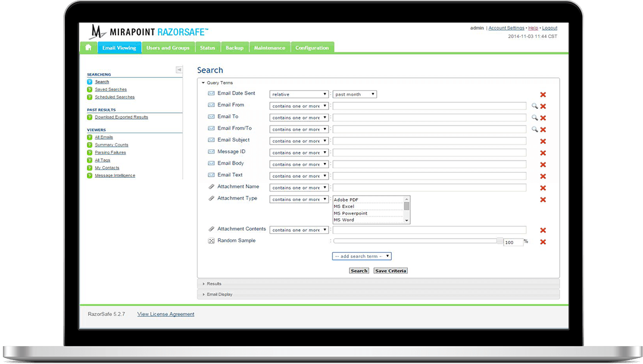Viewport: 643px width, 364px height.
Task: Switch to the Configuration tab
Action: (x=312, y=48)
